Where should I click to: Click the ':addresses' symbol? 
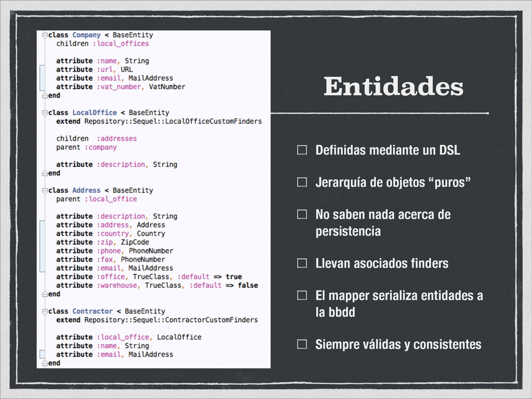pyautogui.click(x=117, y=139)
